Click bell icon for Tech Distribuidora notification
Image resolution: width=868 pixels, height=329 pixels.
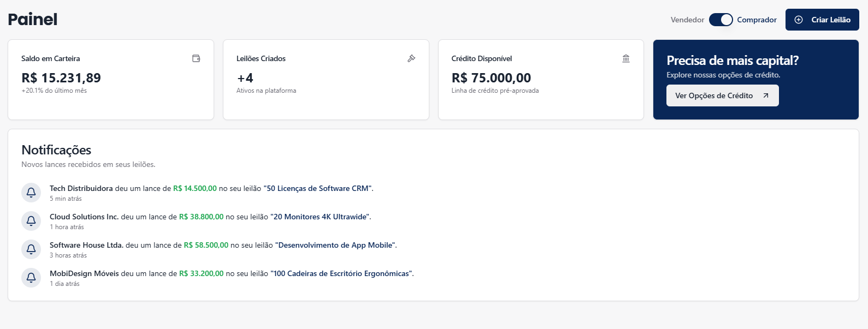pos(31,193)
